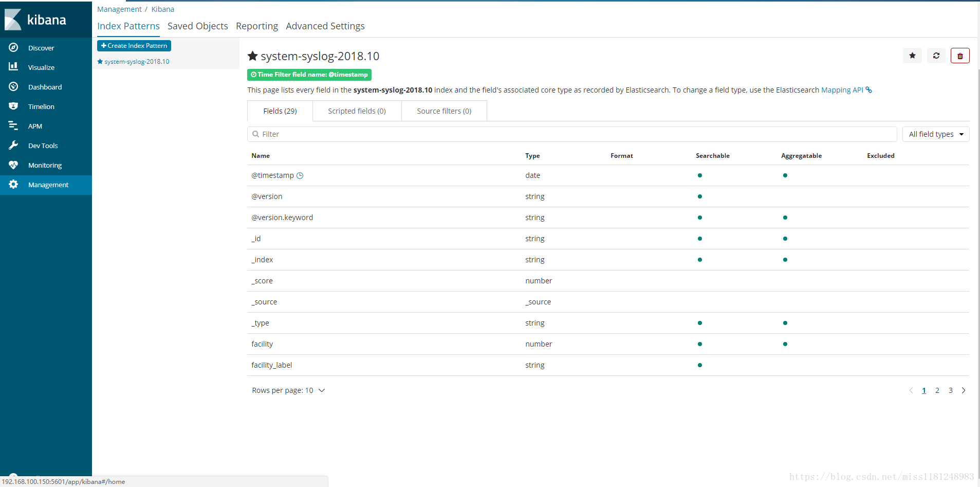The width and height of the screenshot is (980, 487).
Task: Open Advanced Settings tab
Action: tap(325, 26)
